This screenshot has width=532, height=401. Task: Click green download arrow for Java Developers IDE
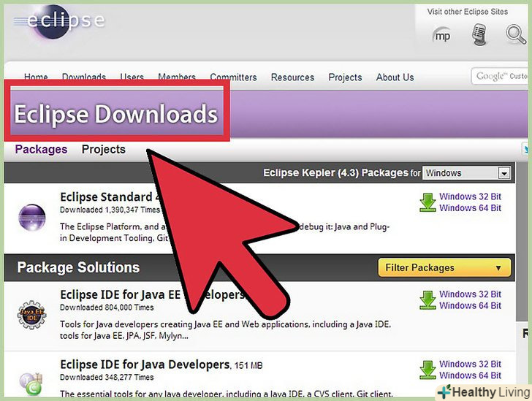pos(427,370)
